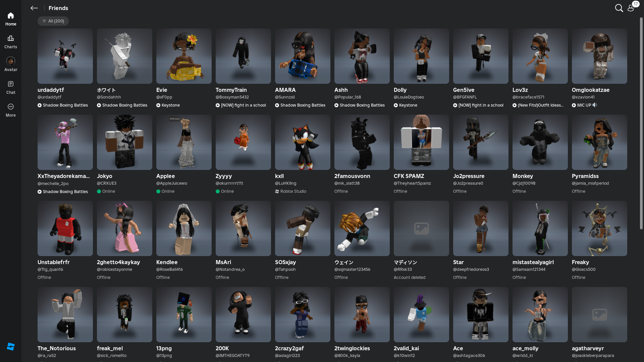The image size is (644, 362).
Task: Open Lov3z's Outfit Ideas game link
Action: 540,105
